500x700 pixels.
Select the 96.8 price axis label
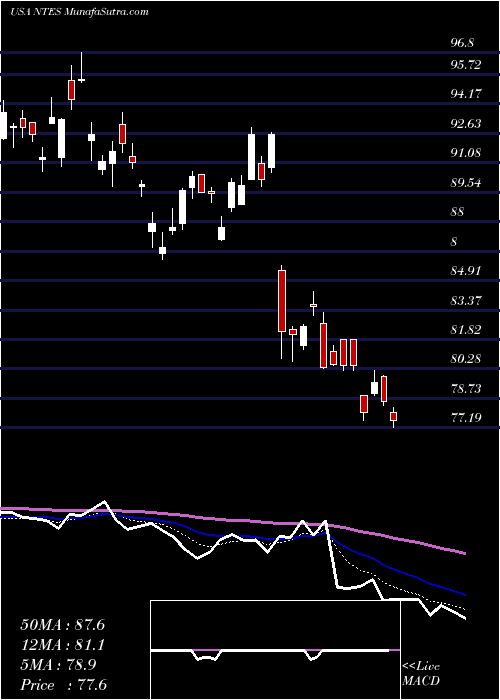462,44
